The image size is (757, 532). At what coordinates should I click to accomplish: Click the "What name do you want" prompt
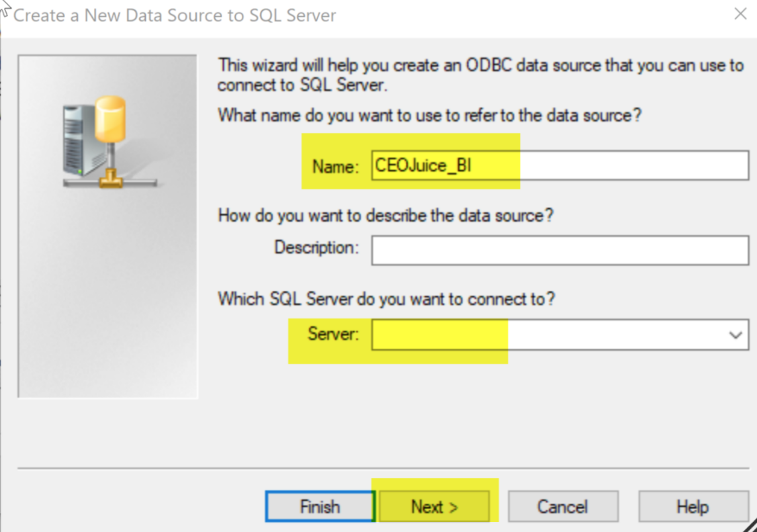pos(429,116)
